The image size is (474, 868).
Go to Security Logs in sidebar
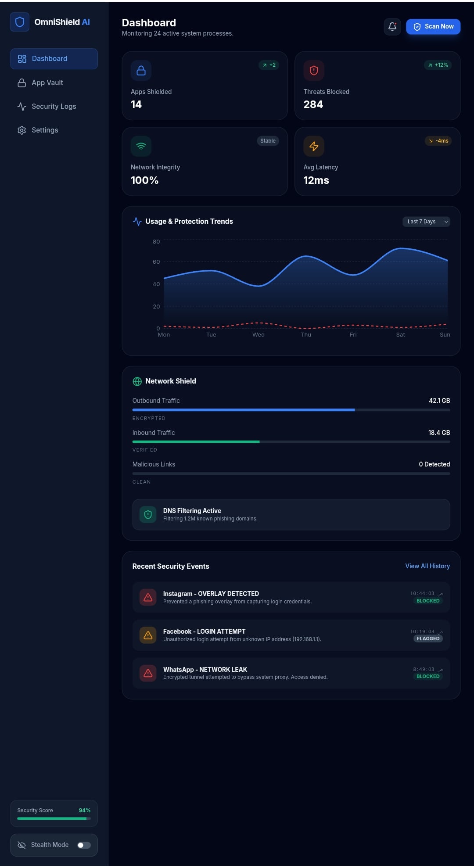tap(54, 106)
